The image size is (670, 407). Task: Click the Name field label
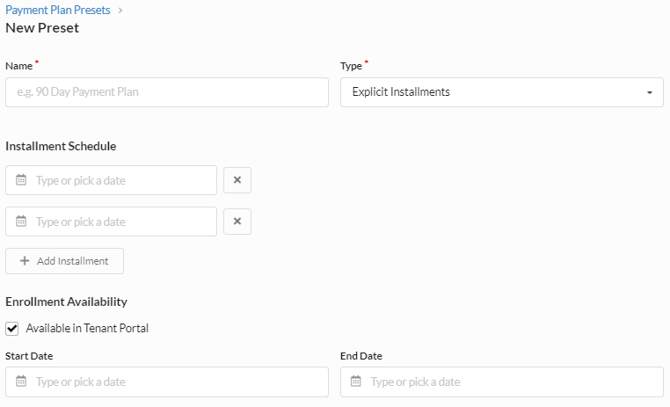[x=19, y=65]
